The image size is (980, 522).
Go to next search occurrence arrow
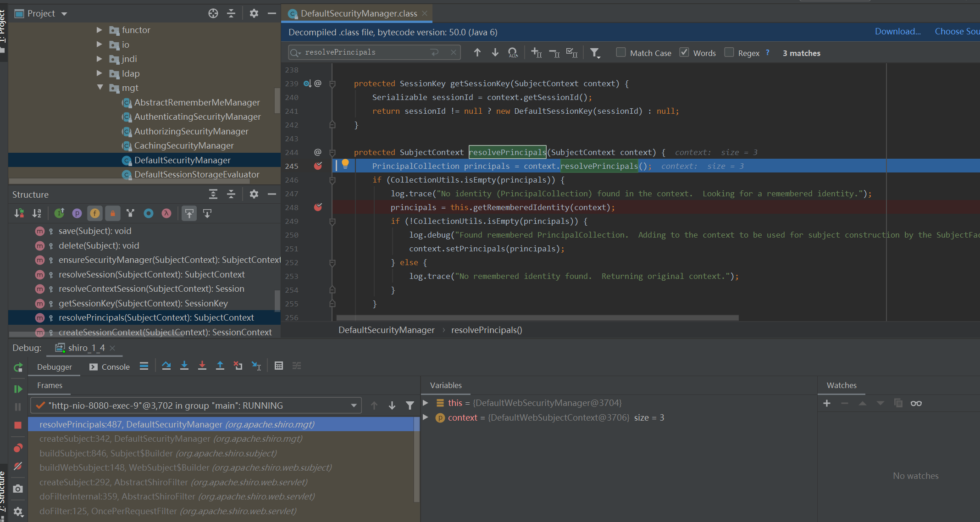[495, 53]
